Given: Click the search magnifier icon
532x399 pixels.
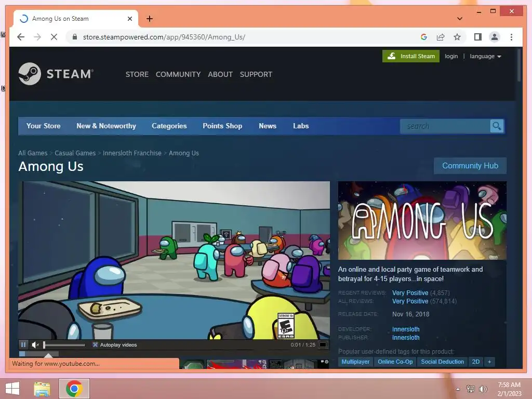Looking at the screenshot, I should point(497,126).
